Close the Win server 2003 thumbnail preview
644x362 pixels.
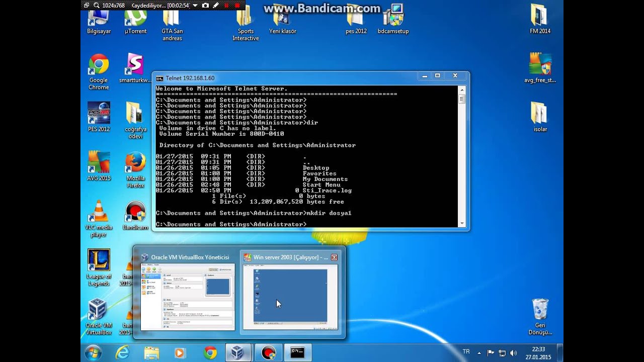coord(334,257)
